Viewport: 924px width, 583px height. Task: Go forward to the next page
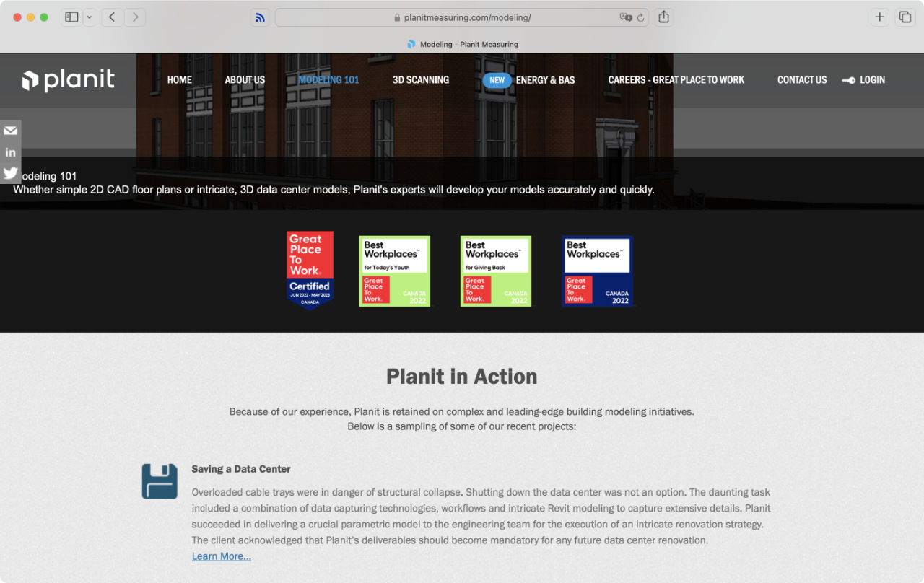click(135, 17)
